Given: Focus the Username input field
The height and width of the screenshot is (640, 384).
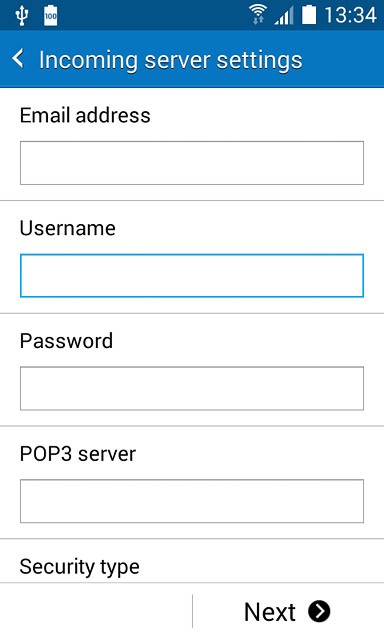Looking at the screenshot, I should click(192, 276).
